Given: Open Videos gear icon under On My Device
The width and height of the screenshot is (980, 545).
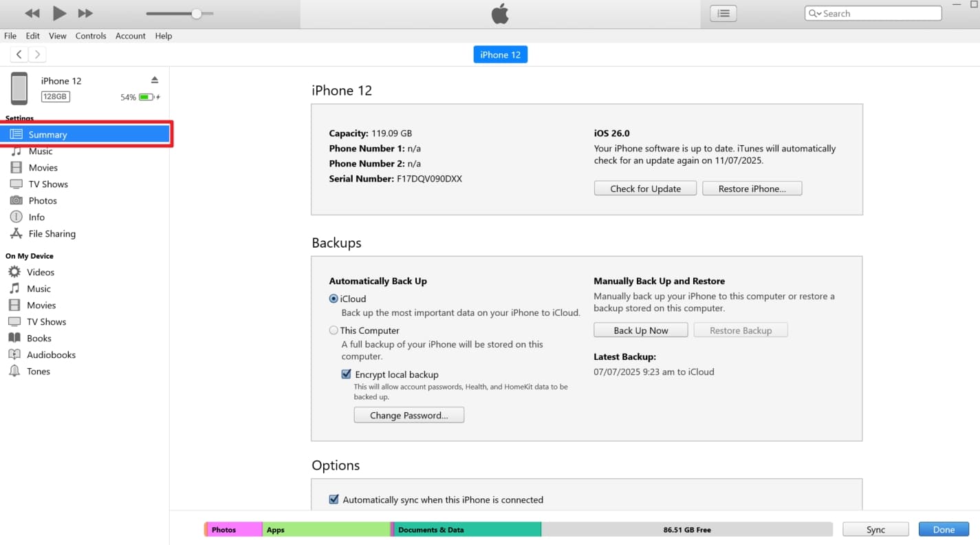Looking at the screenshot, I should point(14,272).
